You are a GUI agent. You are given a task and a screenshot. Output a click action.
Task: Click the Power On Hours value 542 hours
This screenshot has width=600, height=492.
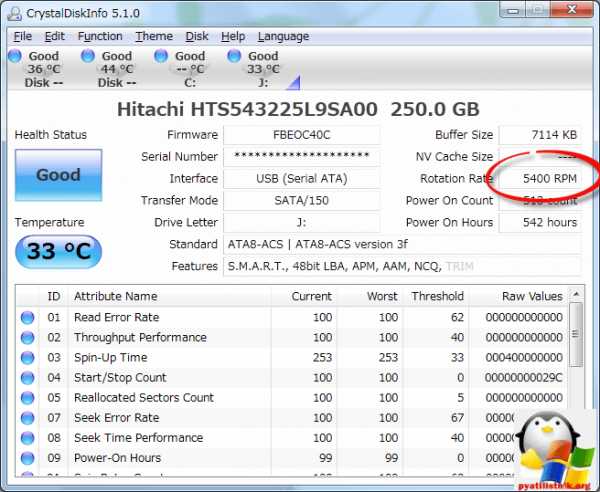(x=540, y=222)
